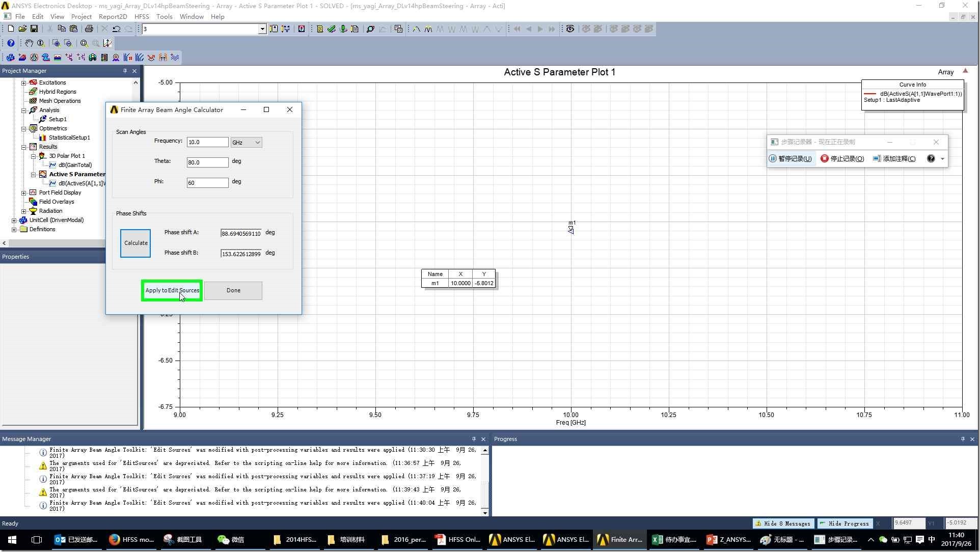Click the Fit All zoom icon
980x552 pixels.
click(84, 43)
